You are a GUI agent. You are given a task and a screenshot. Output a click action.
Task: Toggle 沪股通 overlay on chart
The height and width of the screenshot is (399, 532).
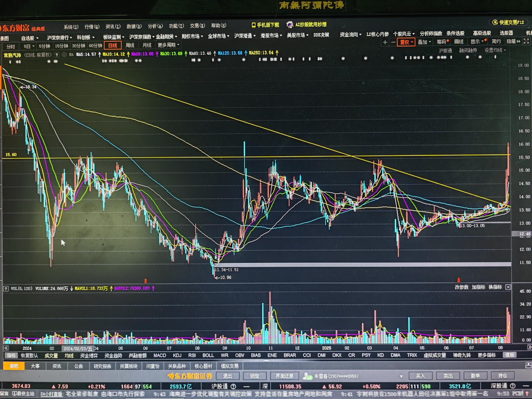coord(445,50)
